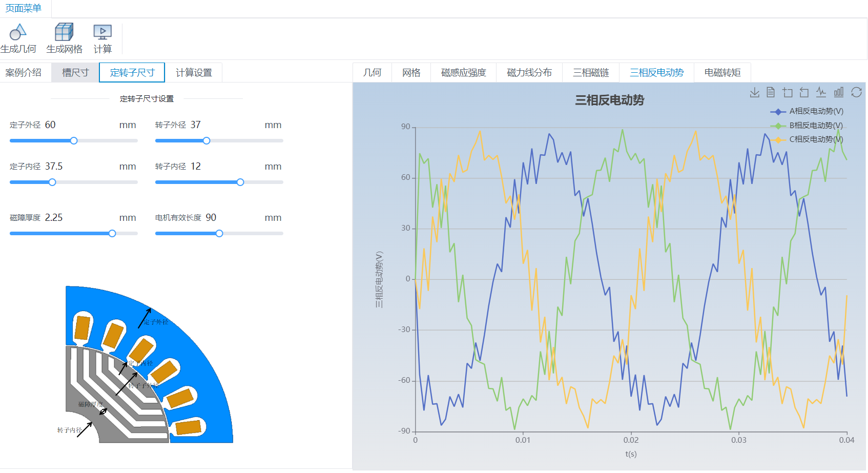Save chart as image via download icon
Image resolution: width=868 pixels, height=473 pixels.
tap(754, 92)
